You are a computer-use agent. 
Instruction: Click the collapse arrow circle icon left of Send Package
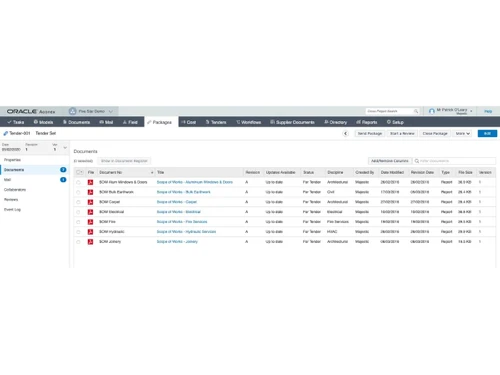click(x=346, y=133)
